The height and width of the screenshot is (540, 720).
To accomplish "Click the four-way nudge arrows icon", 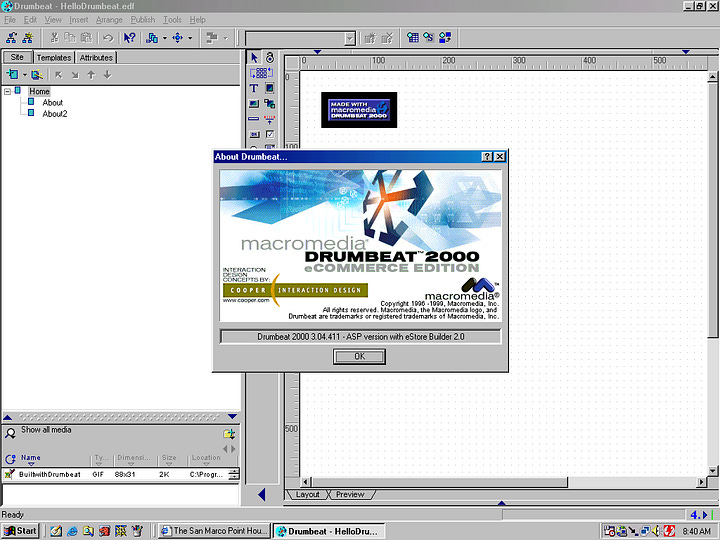I will click(x=177, y=38).
